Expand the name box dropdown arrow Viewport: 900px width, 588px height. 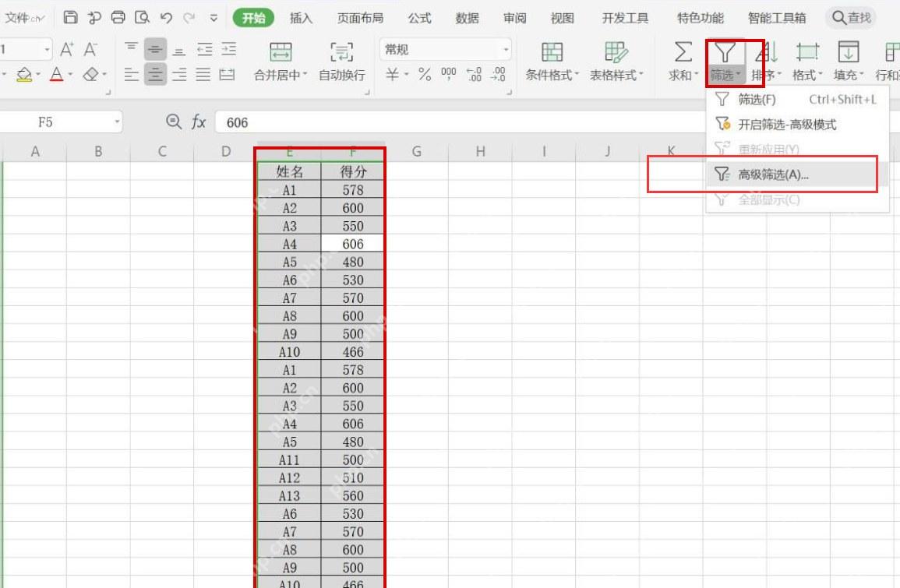[x=117, y=121]
